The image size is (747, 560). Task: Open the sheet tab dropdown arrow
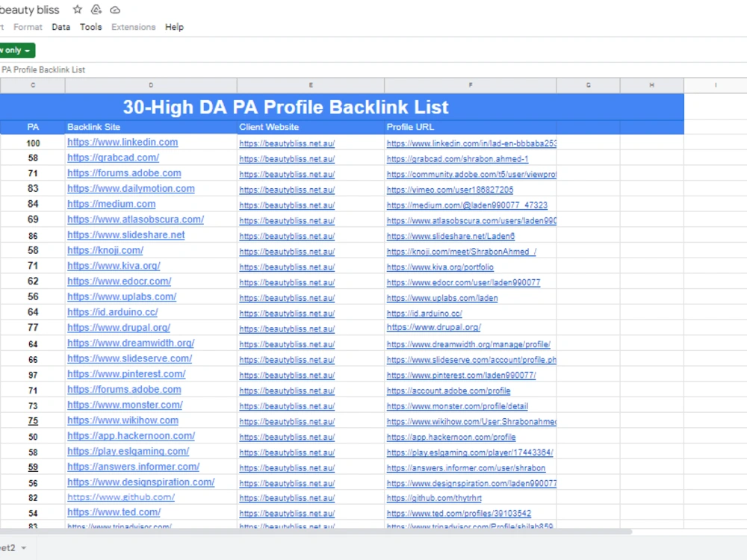[x=23, y=547]
